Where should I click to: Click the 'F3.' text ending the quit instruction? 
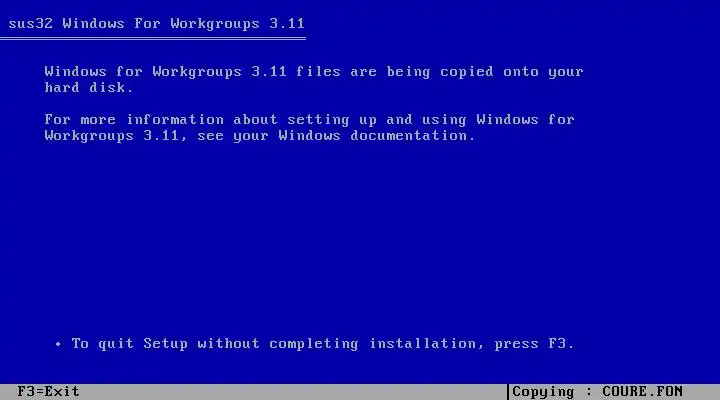pyautogui.click(x=561, y=344)
